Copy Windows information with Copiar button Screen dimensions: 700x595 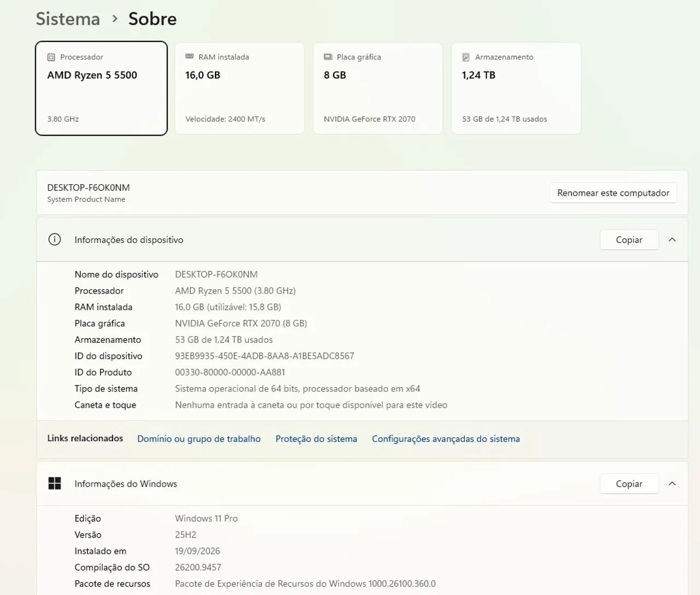[x=629, y=483]
